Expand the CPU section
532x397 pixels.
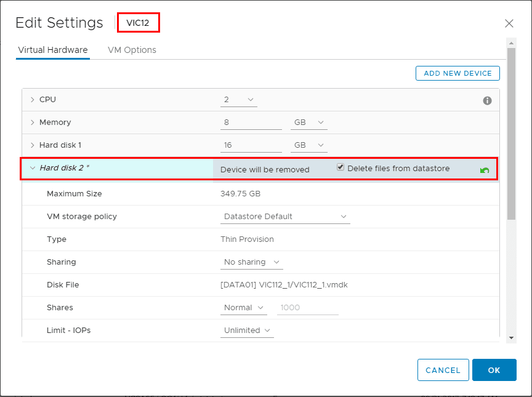pyautogui.click(x=32, y=100)
